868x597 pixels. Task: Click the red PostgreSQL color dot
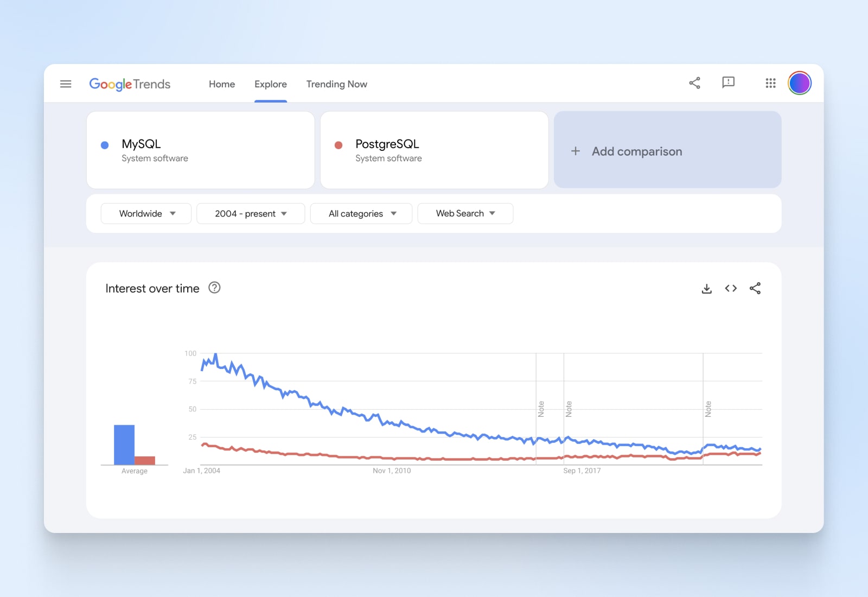click(339, 145)
